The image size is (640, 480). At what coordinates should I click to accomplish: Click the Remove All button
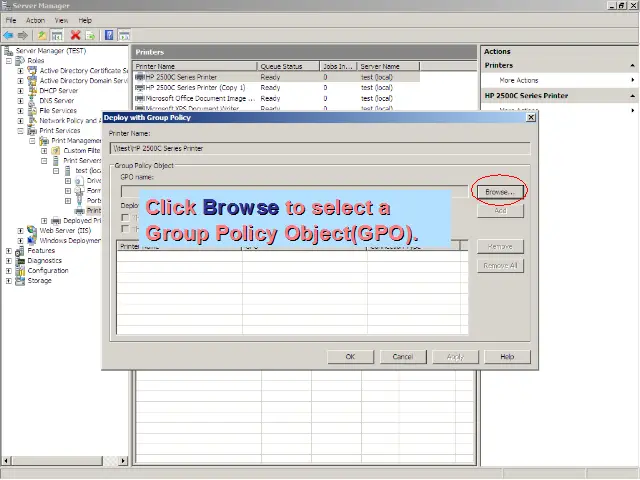[500, 266]
